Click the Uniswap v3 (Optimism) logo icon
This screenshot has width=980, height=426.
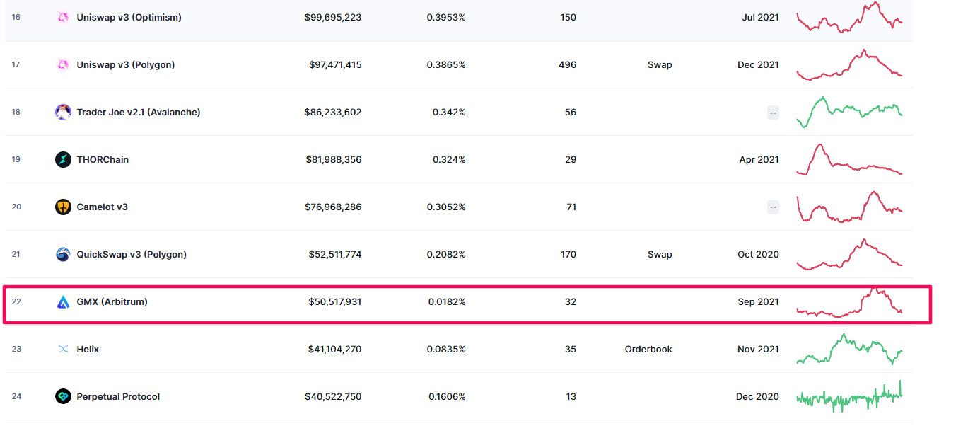point(63,17)
